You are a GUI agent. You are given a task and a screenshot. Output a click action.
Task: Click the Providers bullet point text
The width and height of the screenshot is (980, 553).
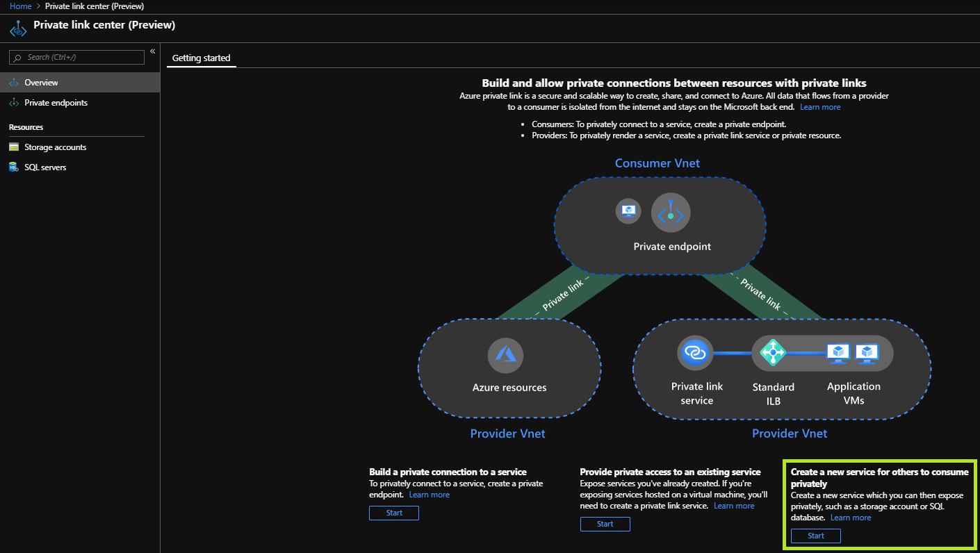coord(687,135)
